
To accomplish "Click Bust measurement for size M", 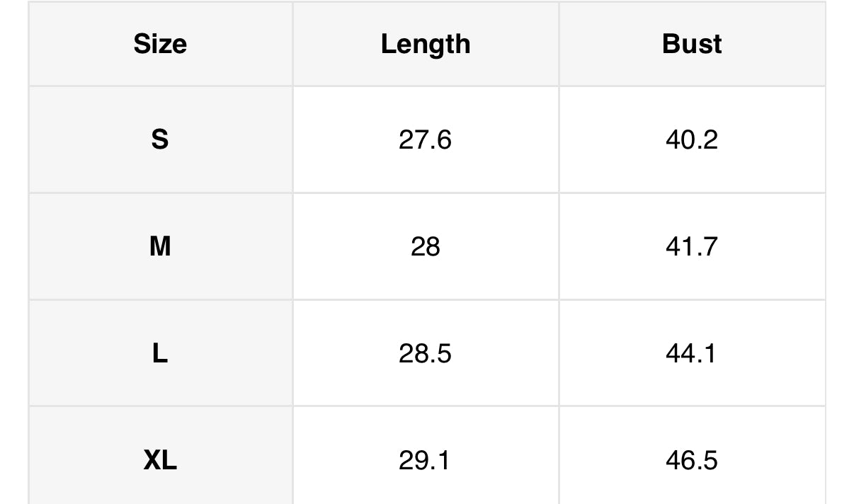I will coord(692,246).
